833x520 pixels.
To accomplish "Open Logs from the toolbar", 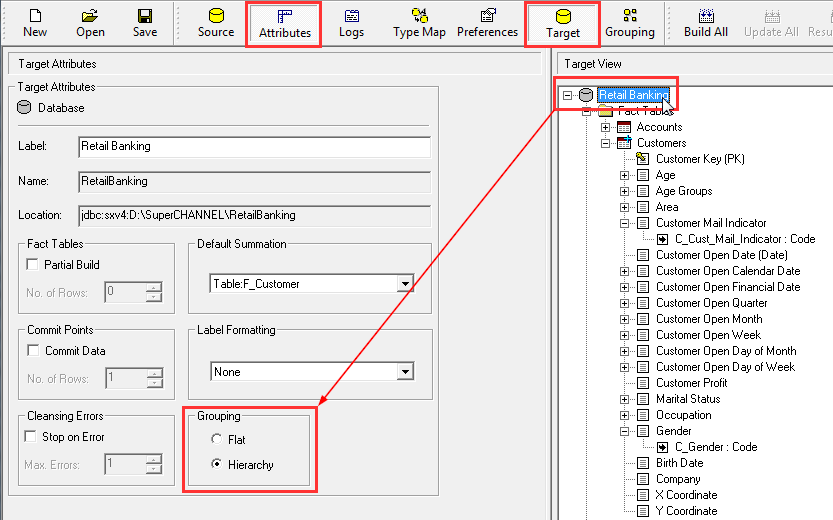I will click(x=351, y=23).
